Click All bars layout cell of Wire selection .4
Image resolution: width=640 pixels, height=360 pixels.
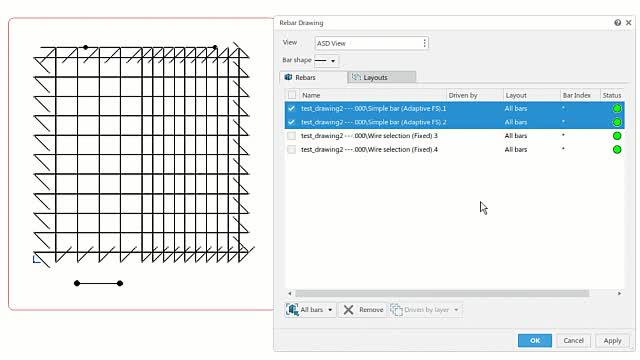(x=516, y=149)
